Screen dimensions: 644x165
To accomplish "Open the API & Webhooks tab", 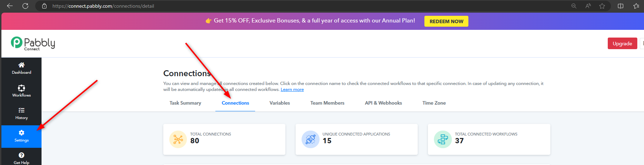I will coord(383,103).
